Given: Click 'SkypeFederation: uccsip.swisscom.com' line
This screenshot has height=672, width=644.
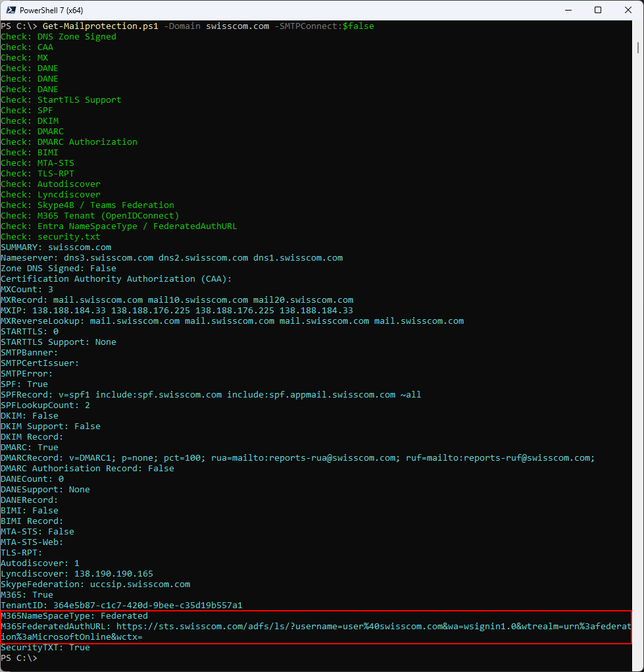Looking at the screenshot, I should tap(95, 584).
